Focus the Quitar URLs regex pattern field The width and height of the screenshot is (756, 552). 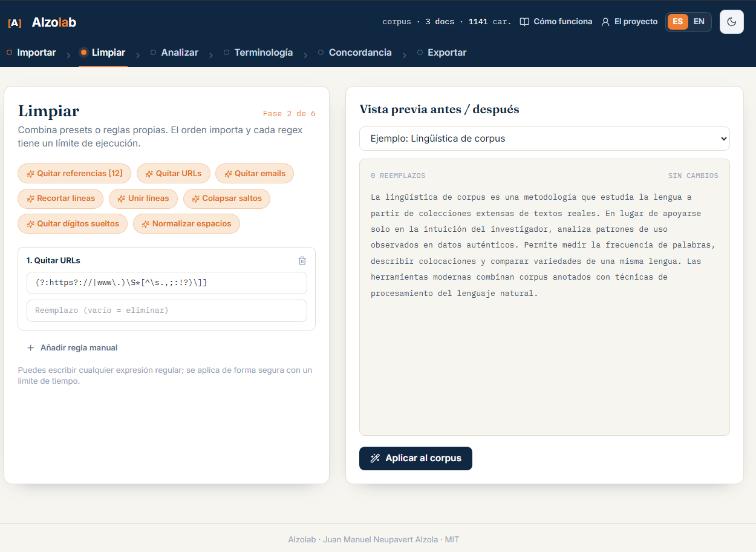tap(167, 283)
